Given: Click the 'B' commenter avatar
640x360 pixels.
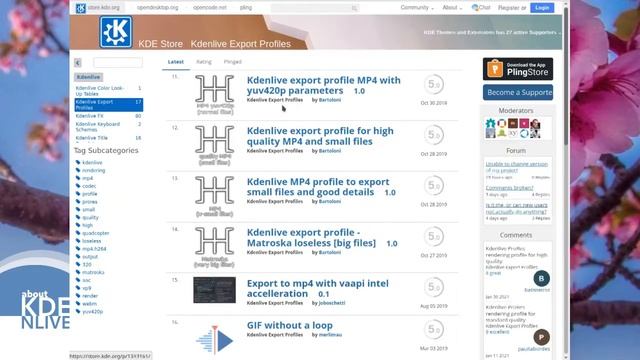Looking at the screenshot, I should click(541, 278).
